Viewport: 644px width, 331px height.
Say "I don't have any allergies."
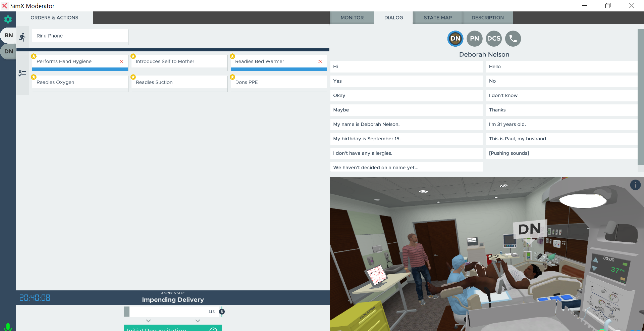pos(406,153)
